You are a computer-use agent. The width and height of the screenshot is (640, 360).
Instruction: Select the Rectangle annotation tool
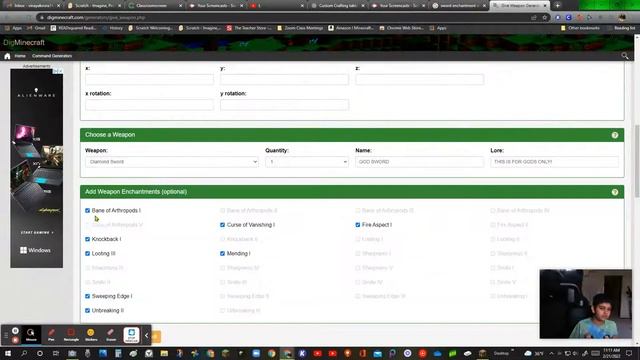[x=71, y=335]
